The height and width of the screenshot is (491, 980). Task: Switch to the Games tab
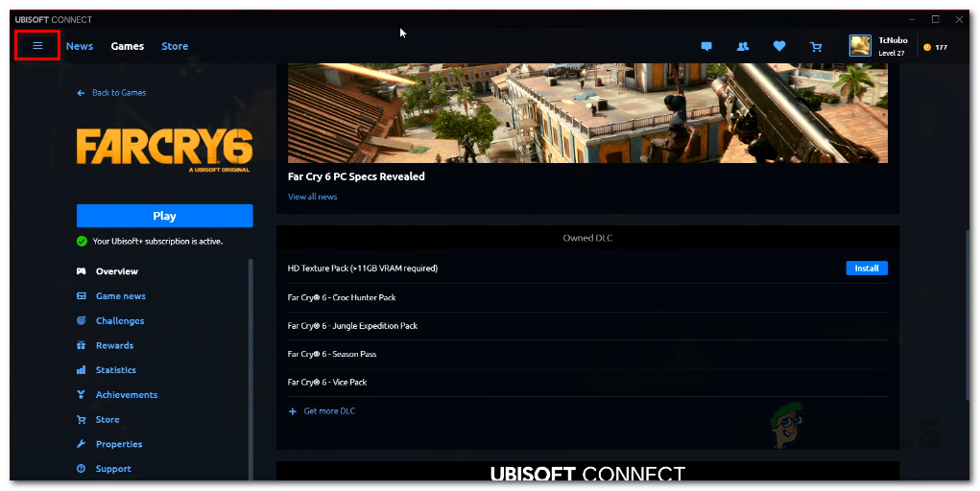(128, 46)
